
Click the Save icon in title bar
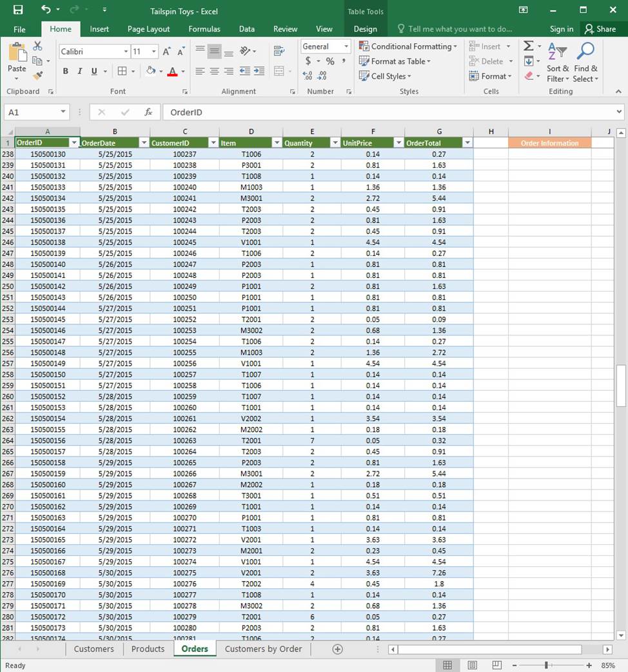[17, 10]
